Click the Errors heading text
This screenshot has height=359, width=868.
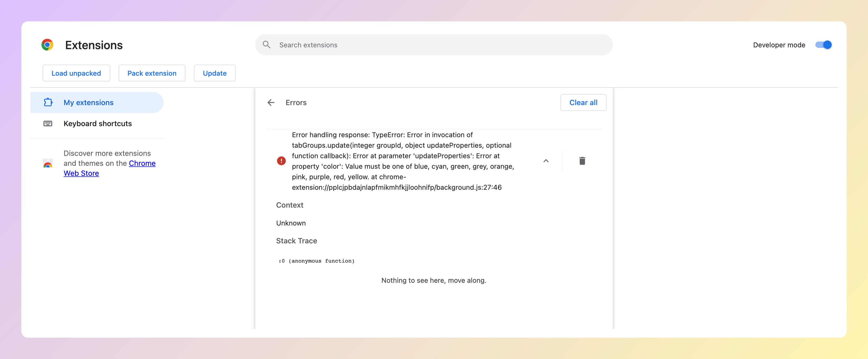tap(296, 102)
